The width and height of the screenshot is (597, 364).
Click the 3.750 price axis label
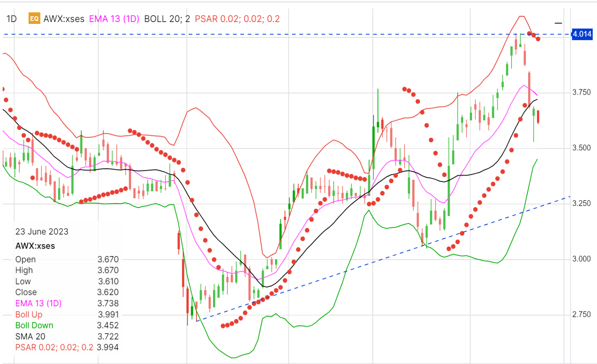tap(582, 92)
